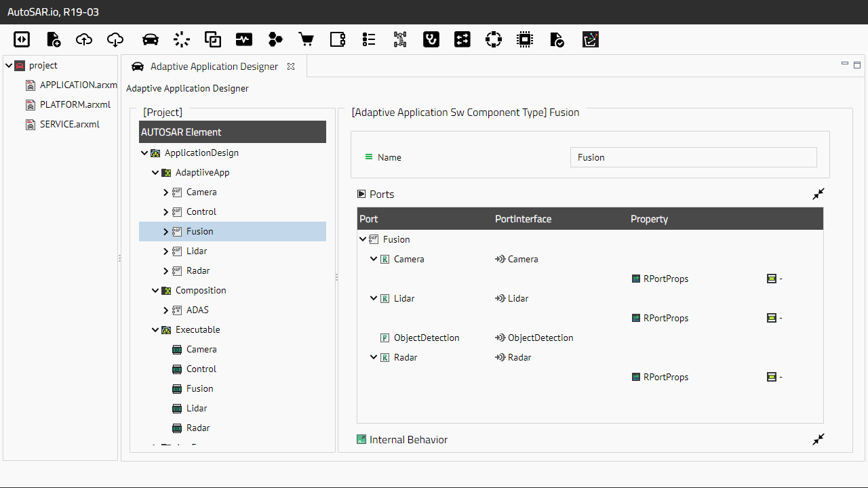The height and width of the screenshot is (488, 868).
Task: Click the cloud upload toolbar icon
Action: click(84, 39)
